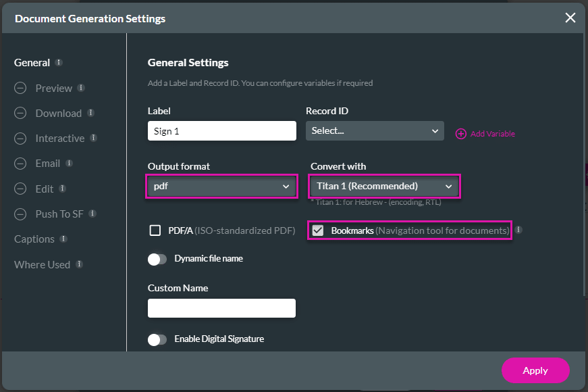The height and width of the screenshot is (392, 588).
Task: Click inside the Custom Name field
Action: coord(221,308)
